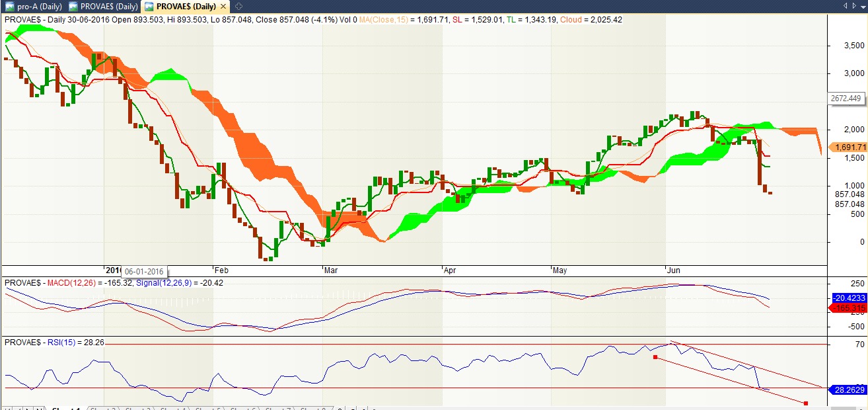The image size is (868, 410).
Task: Click the red -165.315 MACD value label
Action: [848, 308]
